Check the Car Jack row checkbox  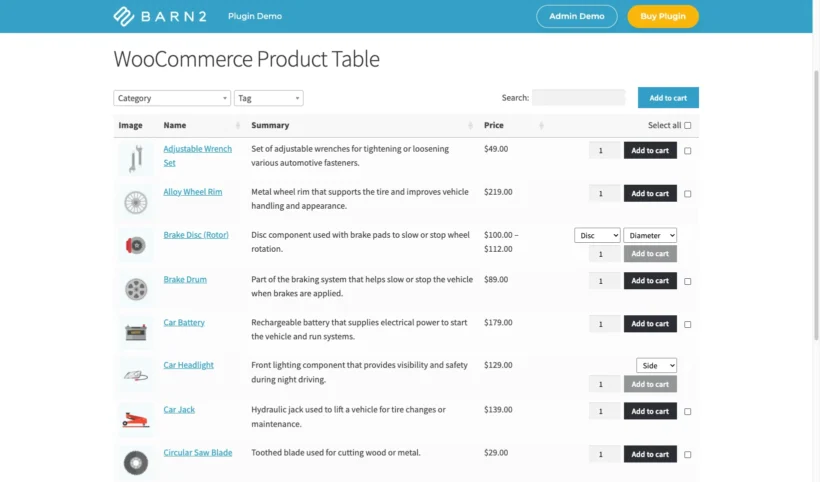688,411
